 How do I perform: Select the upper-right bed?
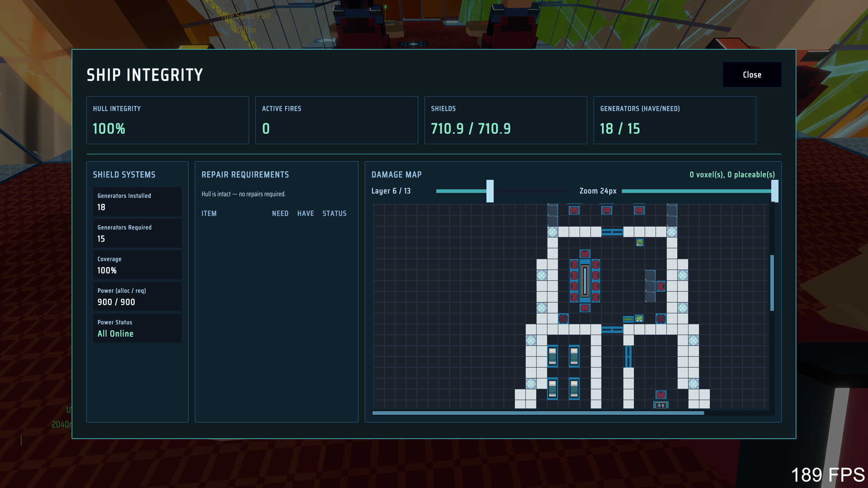[x=574, y=356]
